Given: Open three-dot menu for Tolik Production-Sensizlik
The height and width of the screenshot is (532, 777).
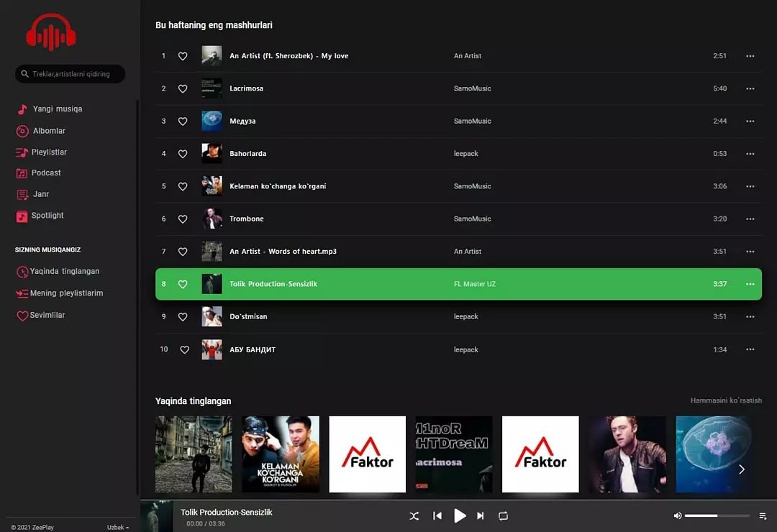Looking at the screenshot, I should (x=750, y=284).
